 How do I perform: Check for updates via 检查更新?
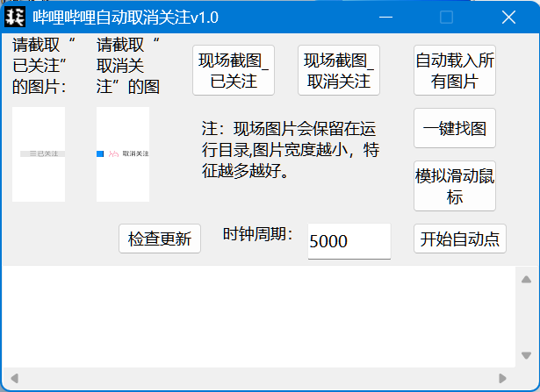(160, 239)
